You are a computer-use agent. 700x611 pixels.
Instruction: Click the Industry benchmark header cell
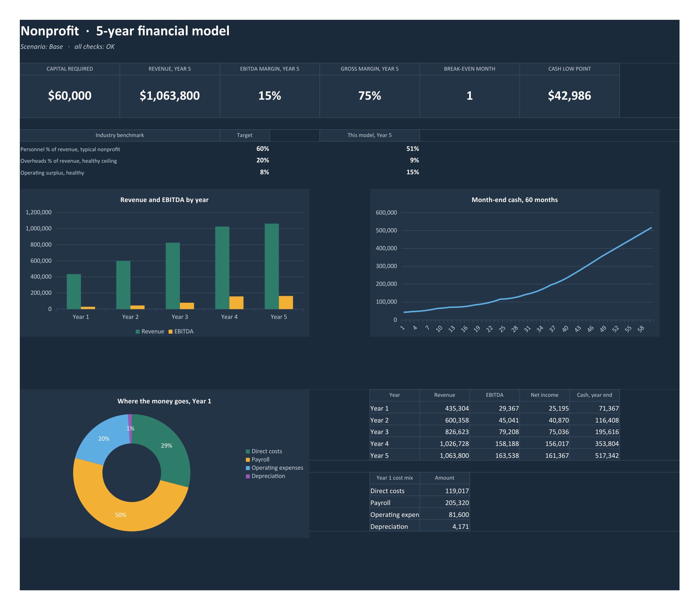[120, 135]
